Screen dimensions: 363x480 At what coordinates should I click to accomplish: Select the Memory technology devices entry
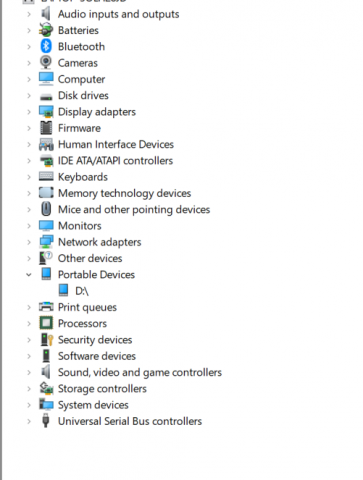[124, 193]
